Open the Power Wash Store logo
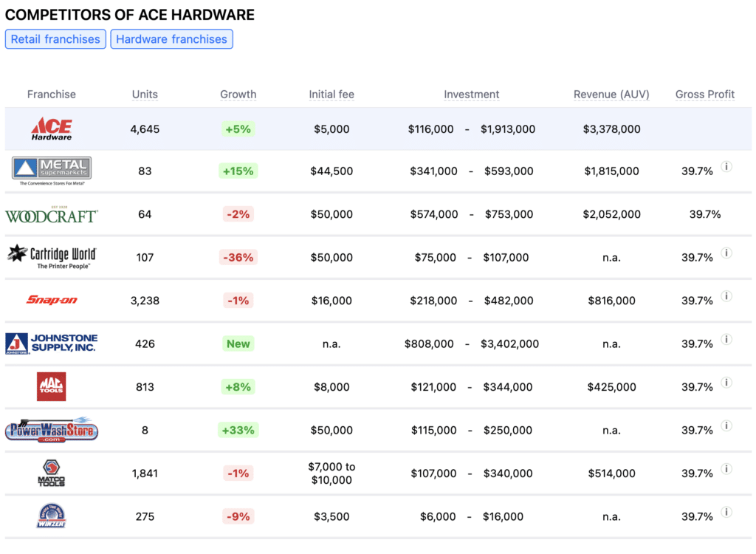 tap(52, 429)
